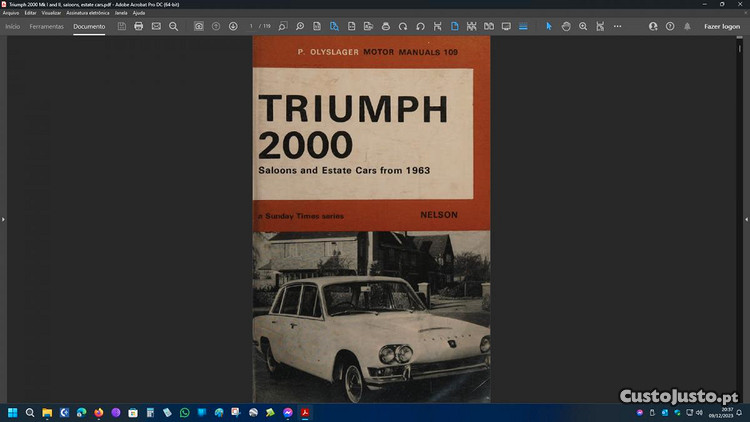Click the marquee zoom-in tool
This screenshot has height=422, width=750.
(583, 26)
